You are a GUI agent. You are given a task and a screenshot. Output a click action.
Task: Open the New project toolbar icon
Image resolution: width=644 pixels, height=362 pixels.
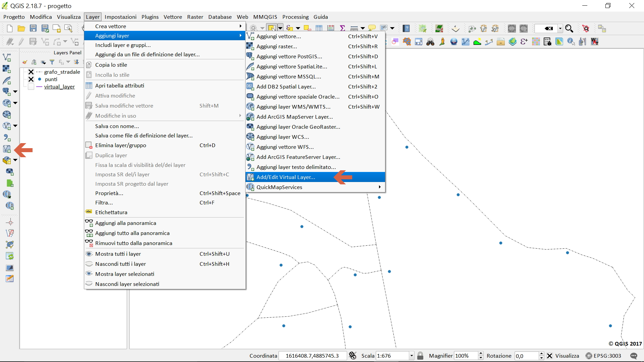point(10,28)
